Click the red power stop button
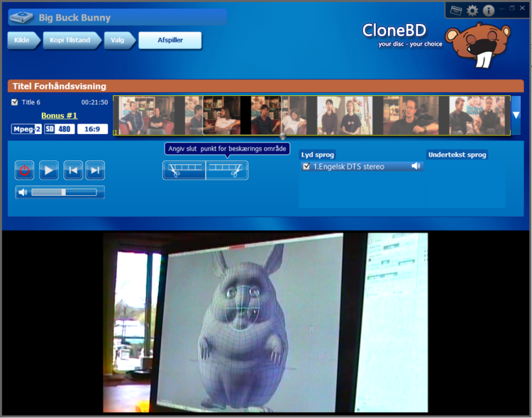 click(24, 170)
